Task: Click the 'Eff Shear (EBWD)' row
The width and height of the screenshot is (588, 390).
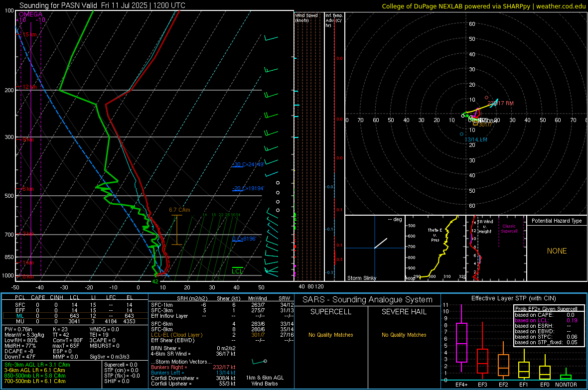Action: 222,341
